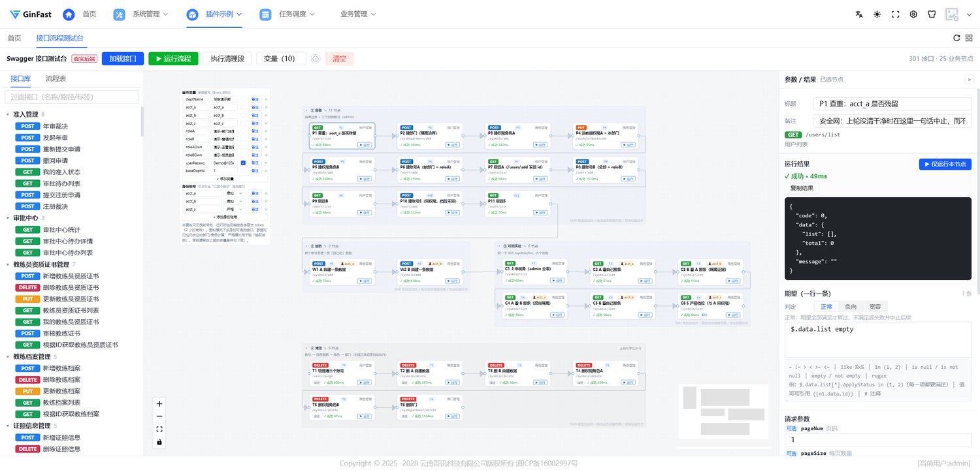Viewport: 980px width, 470px height.
Task: Select the 接口流程测试台 page tab
Action: point(59,39)
